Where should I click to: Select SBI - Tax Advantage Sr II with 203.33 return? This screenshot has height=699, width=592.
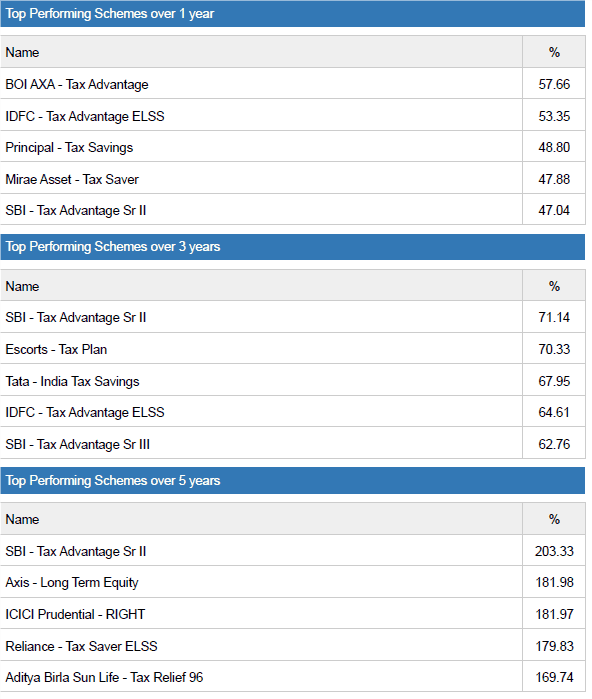[x=76, y=551]
